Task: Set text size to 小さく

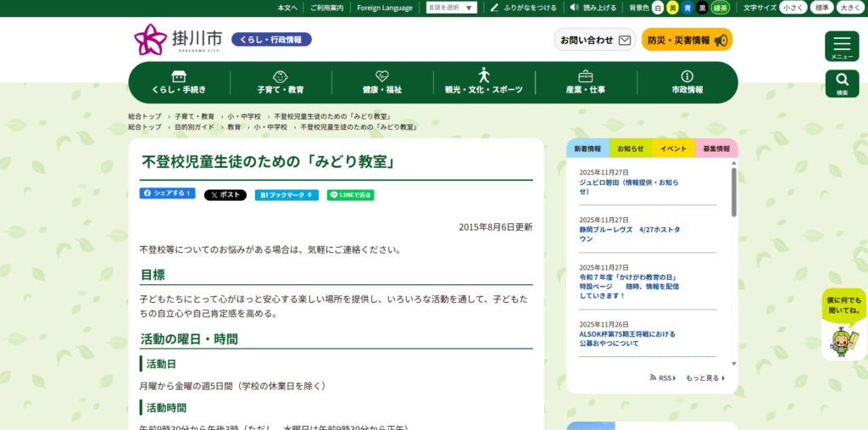Action: click(x=793, y=8)
